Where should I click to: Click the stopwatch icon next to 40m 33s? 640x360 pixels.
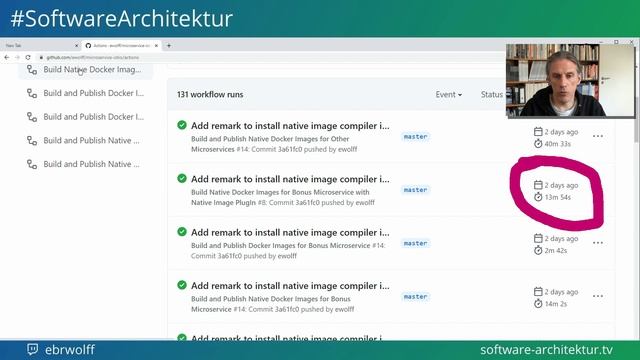point(538,144)
